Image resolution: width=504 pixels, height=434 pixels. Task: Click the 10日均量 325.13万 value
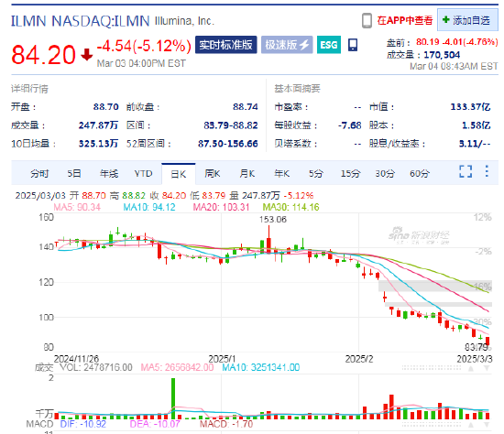point(98,144)
